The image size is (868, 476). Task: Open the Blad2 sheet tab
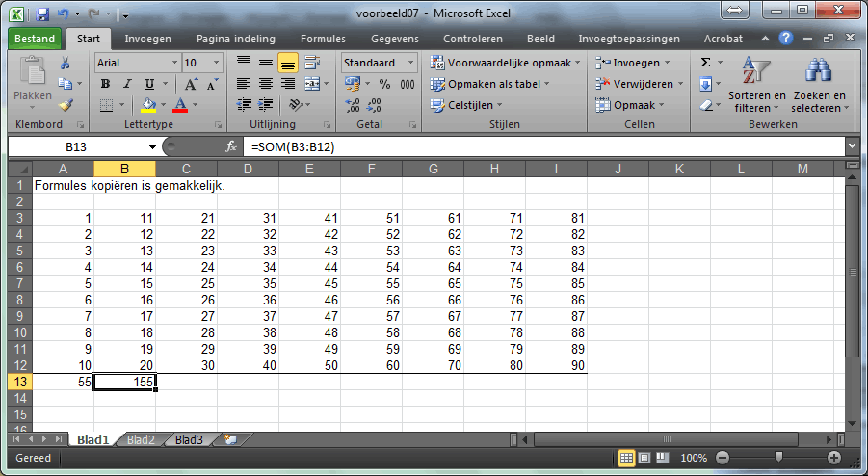pyautogui.click(x=141, y=439)
